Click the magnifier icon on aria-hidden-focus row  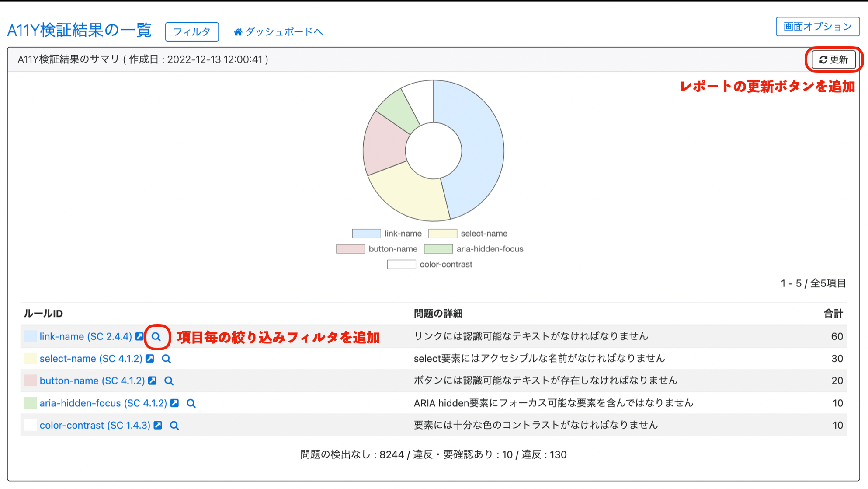coord(191,403)
